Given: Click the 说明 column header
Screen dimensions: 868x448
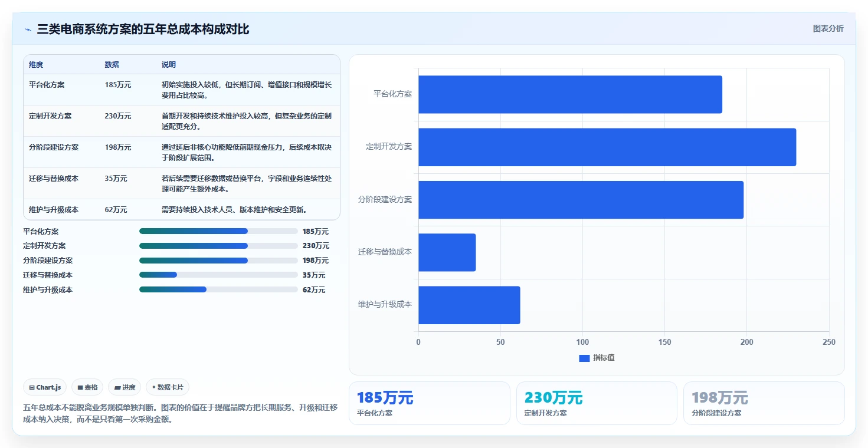Looking at the screenshot, I should point(169,65).
